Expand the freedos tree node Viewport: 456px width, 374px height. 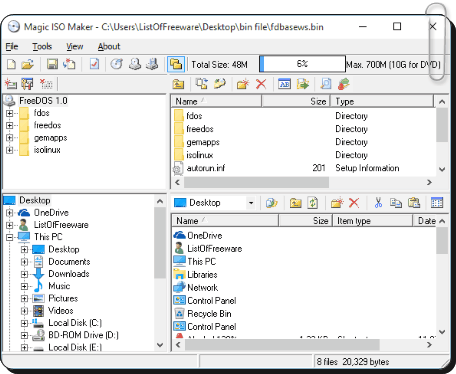tap(9, 125)
